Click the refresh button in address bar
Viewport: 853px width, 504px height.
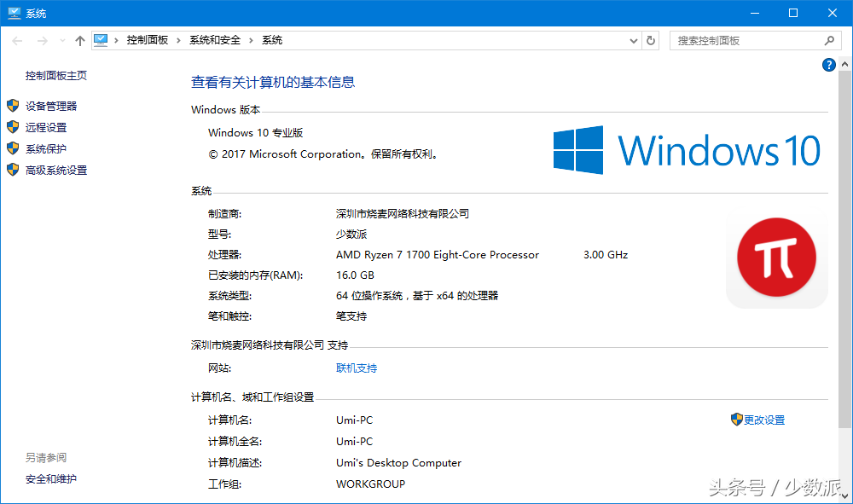[x=652, y=40]
